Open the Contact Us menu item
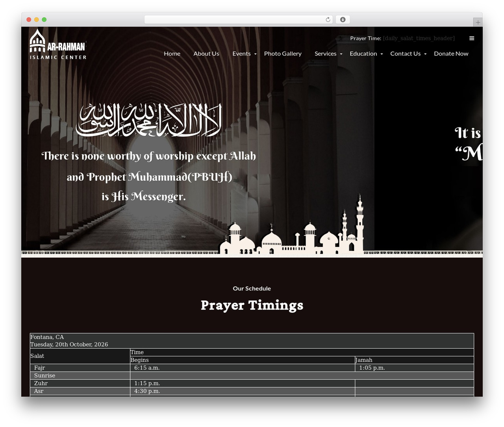 [x=406, y=54]
